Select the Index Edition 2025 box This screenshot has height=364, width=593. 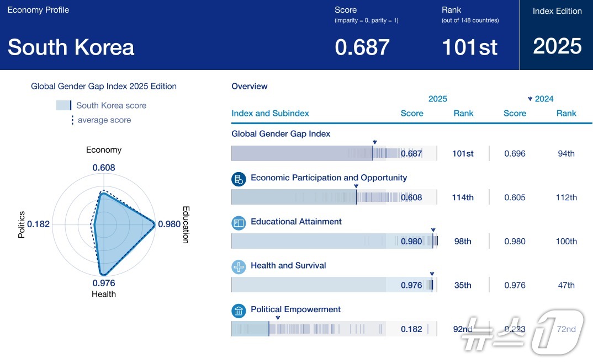tap(557, 35)
